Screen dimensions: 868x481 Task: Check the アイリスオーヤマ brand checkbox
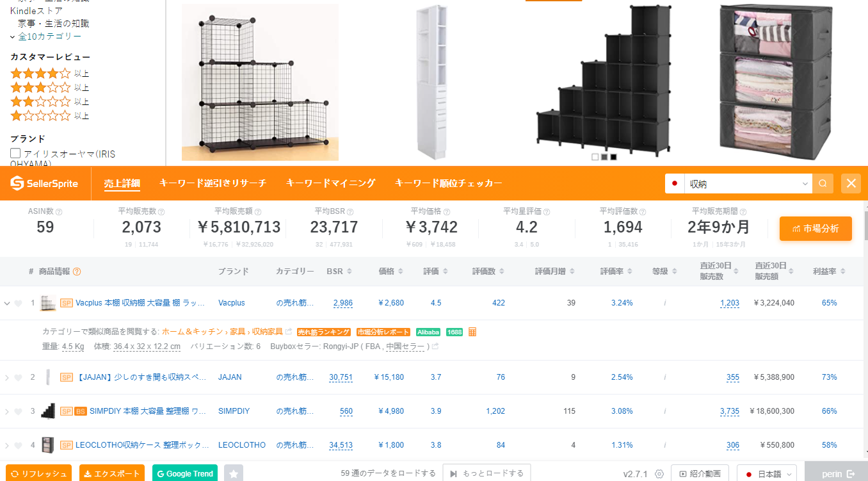[x=15, y=153]
